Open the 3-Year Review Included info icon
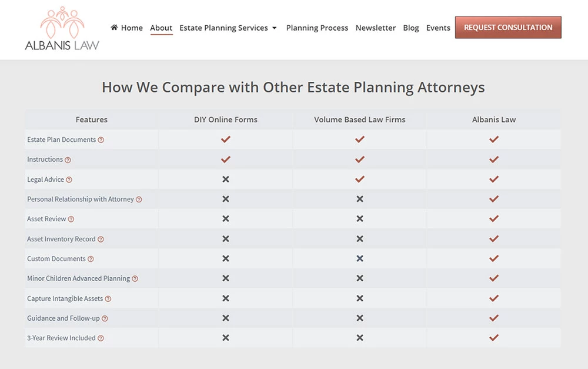This screenshot has height=369, width=588. (x=100, y=338)
